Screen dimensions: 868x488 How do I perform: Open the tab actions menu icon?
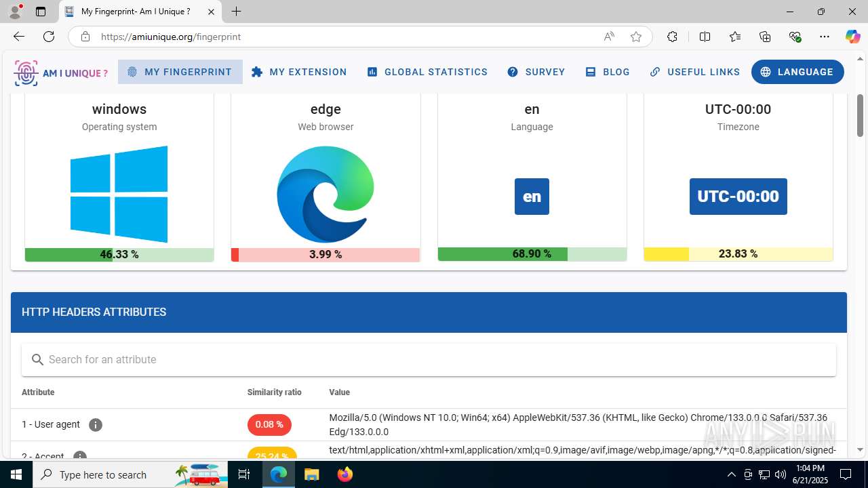pos(41,12)
